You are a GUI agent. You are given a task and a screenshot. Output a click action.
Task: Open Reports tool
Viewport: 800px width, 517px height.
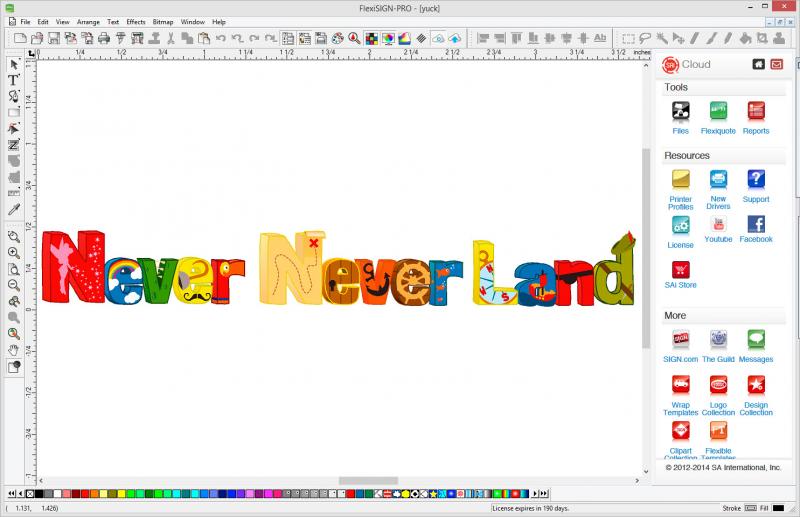[756, 118]
